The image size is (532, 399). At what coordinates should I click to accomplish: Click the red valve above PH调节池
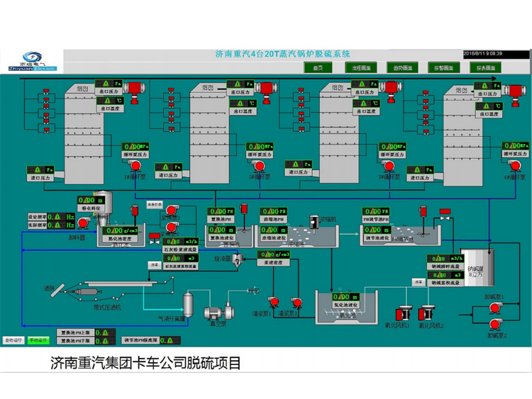point(445,214)
